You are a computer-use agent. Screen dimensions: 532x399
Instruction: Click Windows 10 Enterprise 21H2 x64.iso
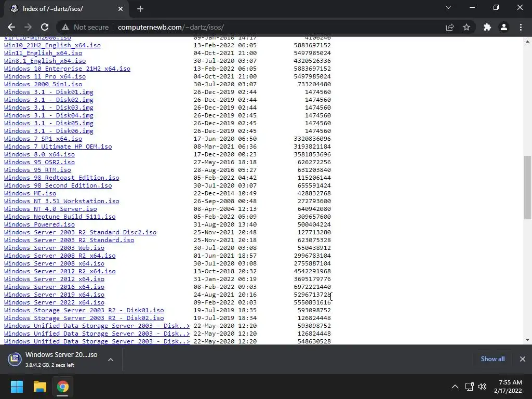click(67, 69)
